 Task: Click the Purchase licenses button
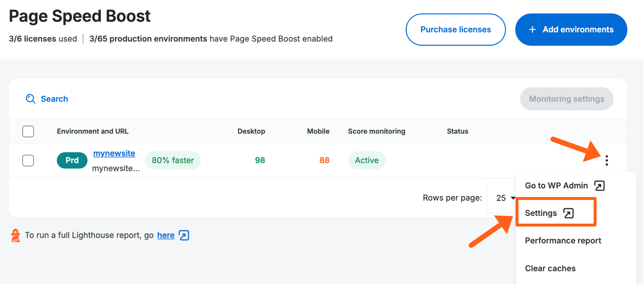point(456,30)
